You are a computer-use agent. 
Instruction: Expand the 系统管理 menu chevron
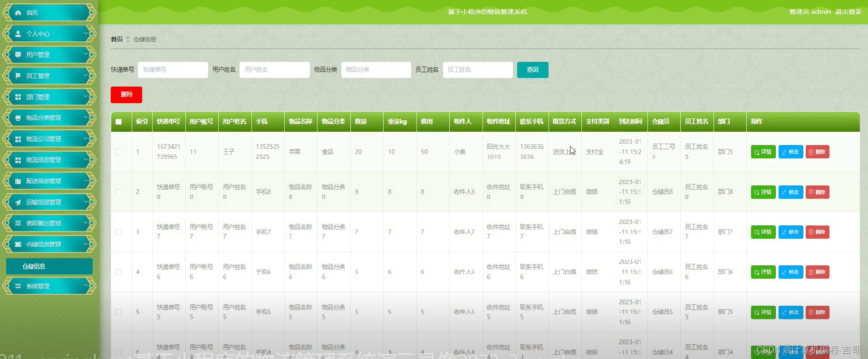pos(86,286)
